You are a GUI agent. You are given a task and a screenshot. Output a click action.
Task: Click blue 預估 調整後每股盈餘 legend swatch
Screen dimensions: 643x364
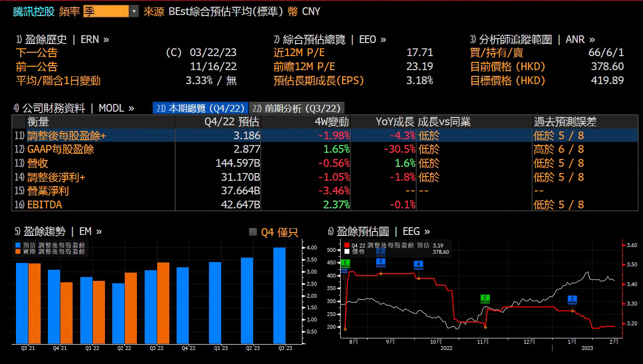click(x=18, y=245)
